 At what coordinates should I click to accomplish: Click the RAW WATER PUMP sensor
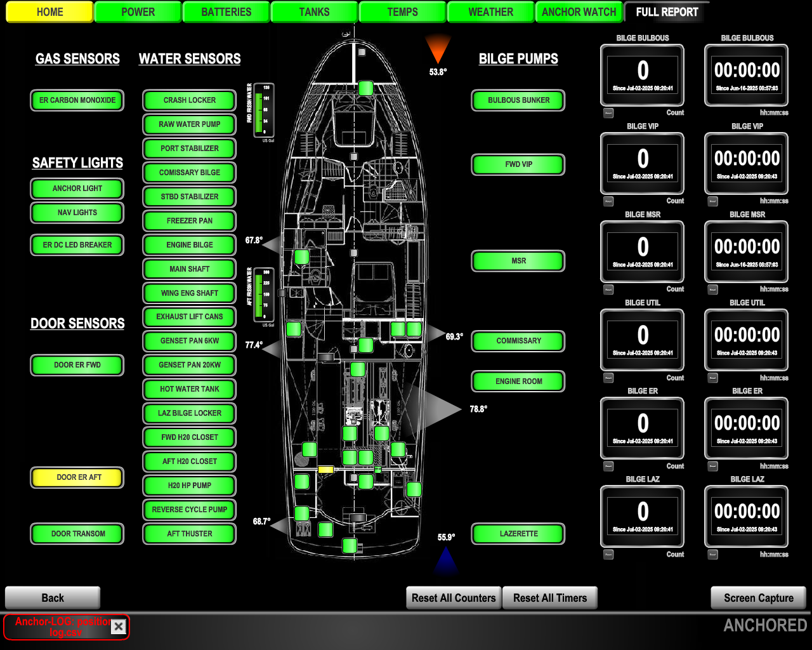click(190, 124)
